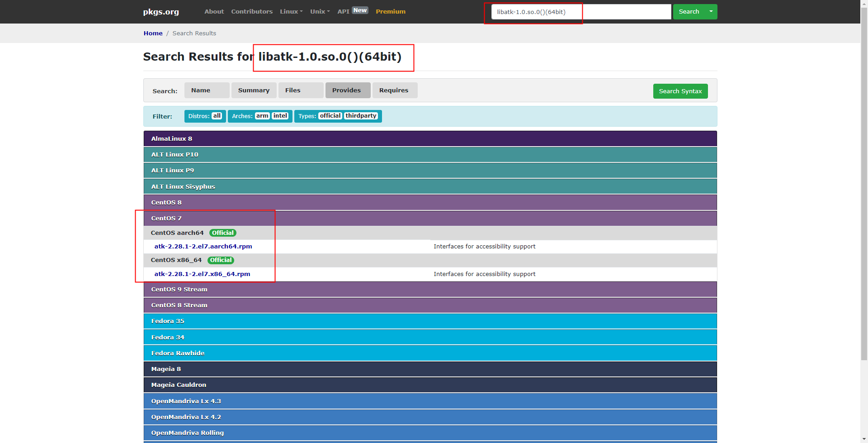Screen dimensions: 868x443
Task: Focus the package search input field
Action: pyautogui.click(x=581, y=12)
